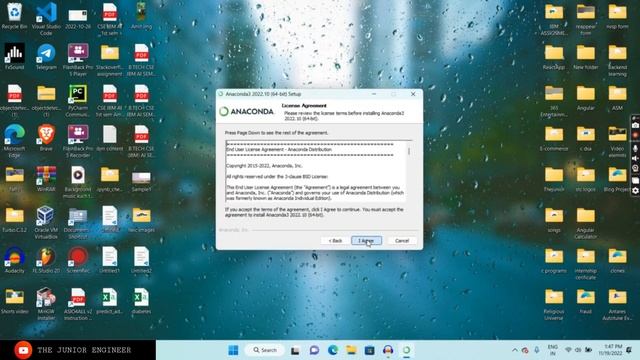
Task: Select the WinRAR desktop shortcut
Action: tap(46, 180)
